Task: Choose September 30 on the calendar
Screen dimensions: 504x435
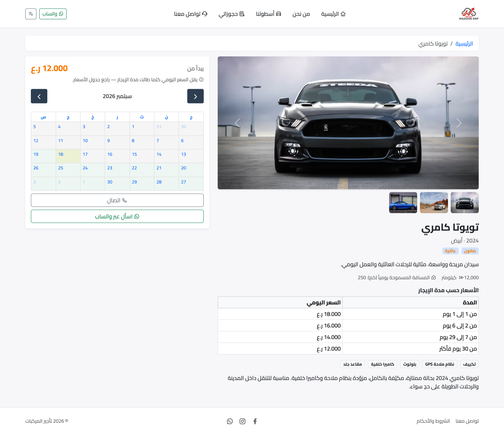Action: (x=117, y=184)
